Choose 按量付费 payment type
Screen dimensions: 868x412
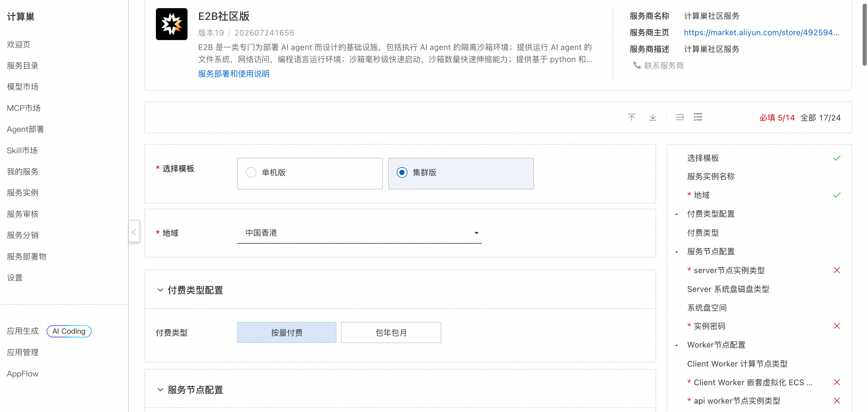[x=287, y=332]
